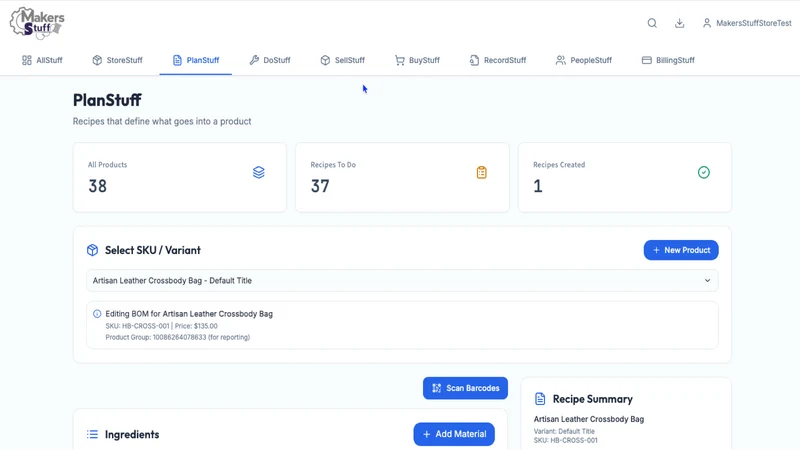Click the Add Material button
Image resolution: width=800 pixels, height=450 pixels.
454,434
